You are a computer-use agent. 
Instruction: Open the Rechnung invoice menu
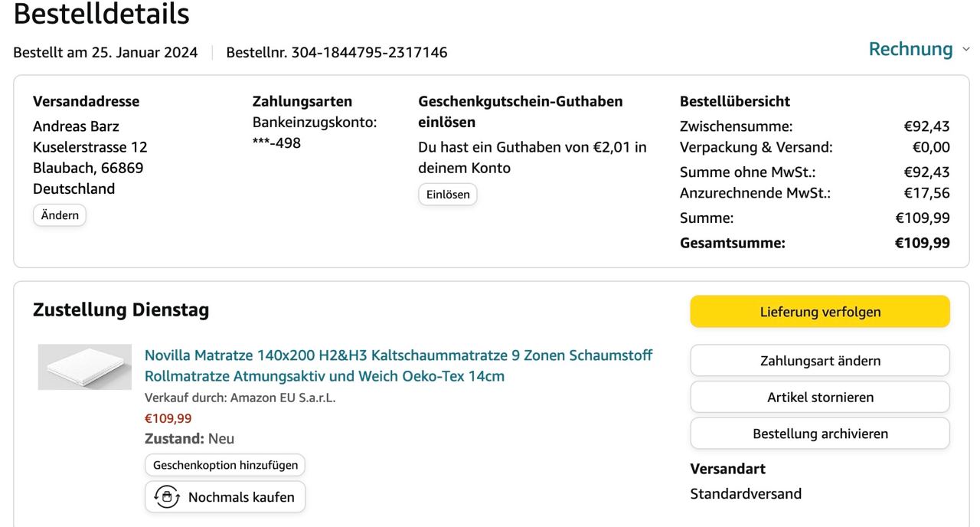pyautogui.click(x=910, y=49)
